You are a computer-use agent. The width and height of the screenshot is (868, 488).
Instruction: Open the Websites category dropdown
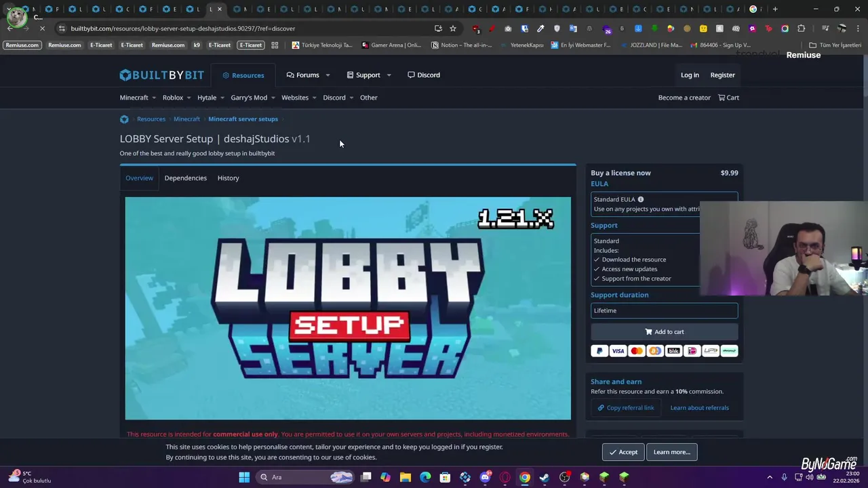coord(299,98)
